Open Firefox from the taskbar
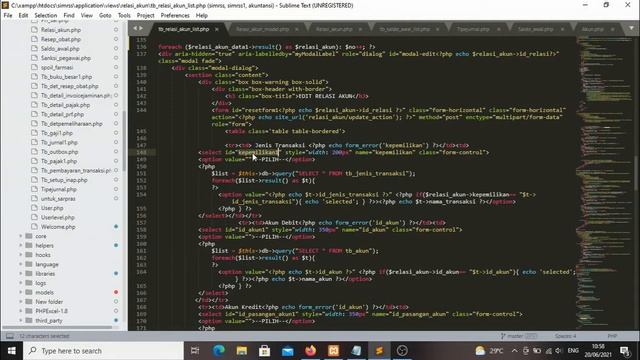 coord(311,351)
